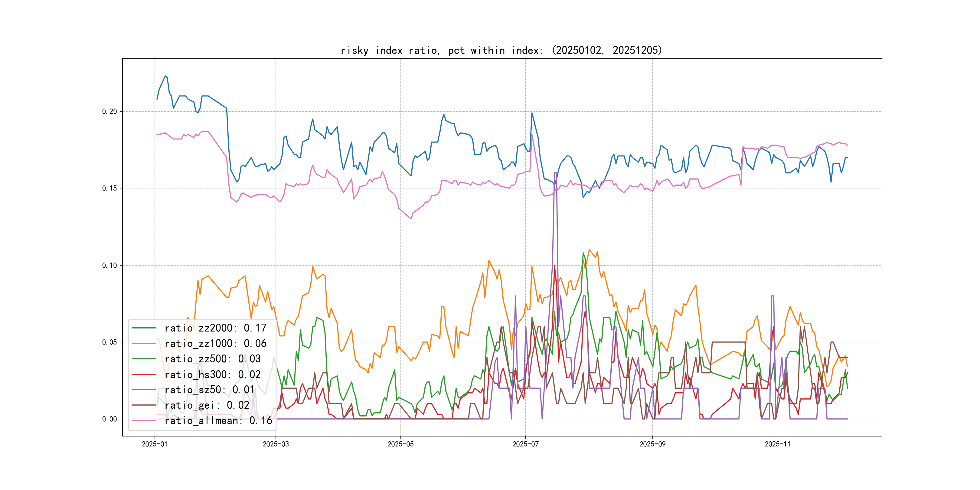The image size is (980, 490).
Task: Click the blue ratio_zz2000 legend line sample
Action: [x=144, y=328]
